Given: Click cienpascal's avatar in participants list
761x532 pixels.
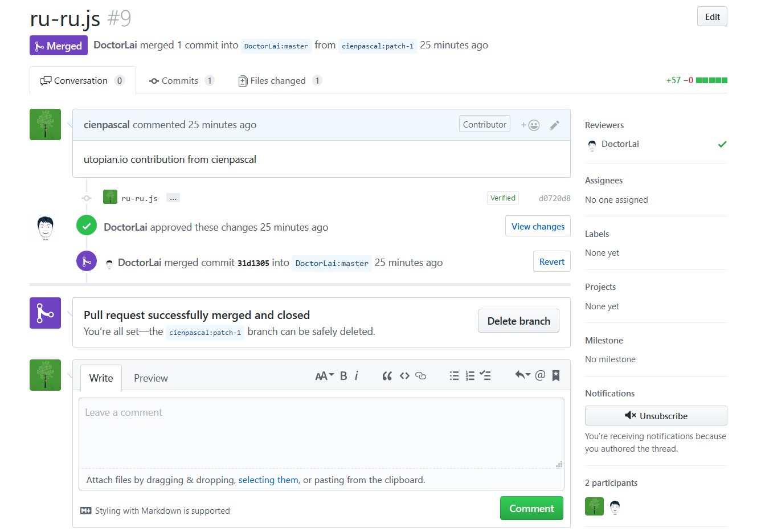Looking at the screenshot, I should pyautogui.click(x=594, y=506).
